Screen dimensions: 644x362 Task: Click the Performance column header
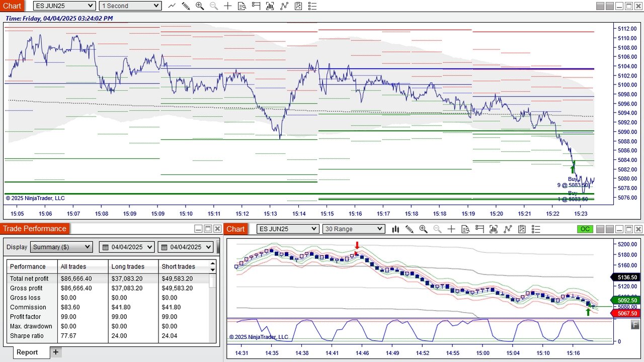click(x=32, y=266)
